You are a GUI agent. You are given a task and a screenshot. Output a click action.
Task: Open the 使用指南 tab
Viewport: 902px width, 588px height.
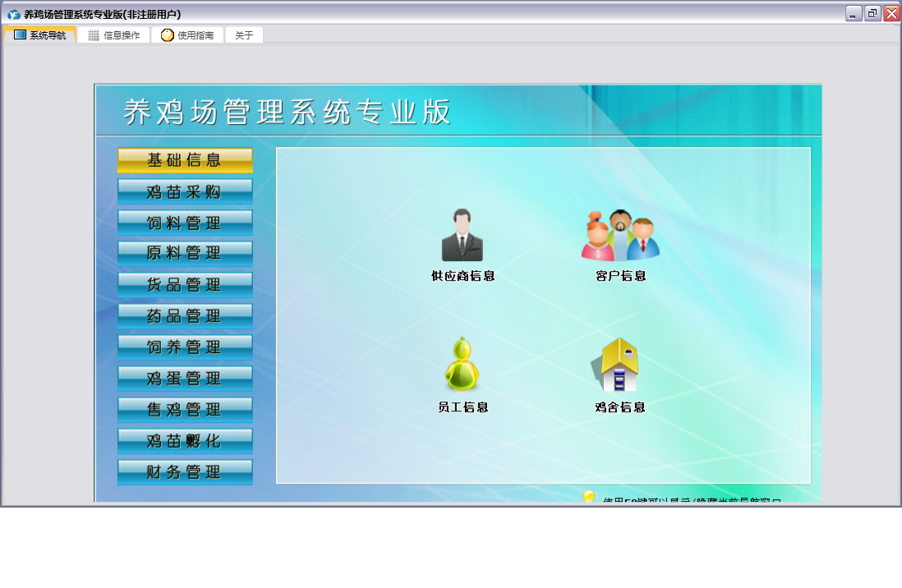[x=187, y=35]
